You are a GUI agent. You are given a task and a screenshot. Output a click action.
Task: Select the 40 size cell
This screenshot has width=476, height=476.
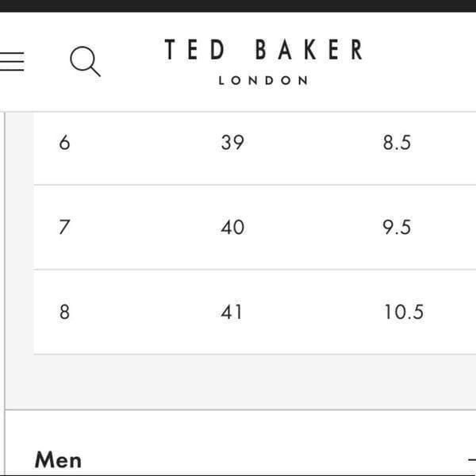point(232,227)
